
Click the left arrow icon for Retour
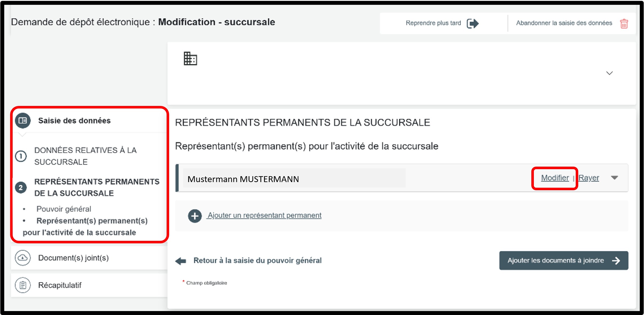[x=181, y=261]
